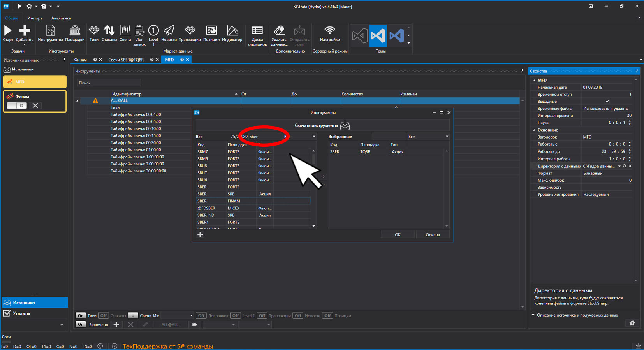The width and height of the screenshot is (644, 350).
Task: Switch to the Импорт ribbon tab
Action: (x=35, y=18)
